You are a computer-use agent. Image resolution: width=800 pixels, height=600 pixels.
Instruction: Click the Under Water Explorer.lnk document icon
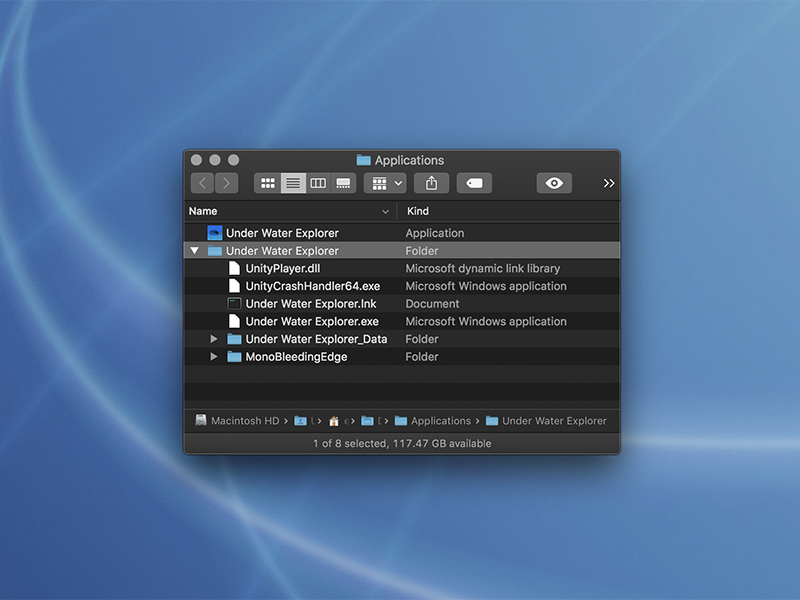(234, 304)
